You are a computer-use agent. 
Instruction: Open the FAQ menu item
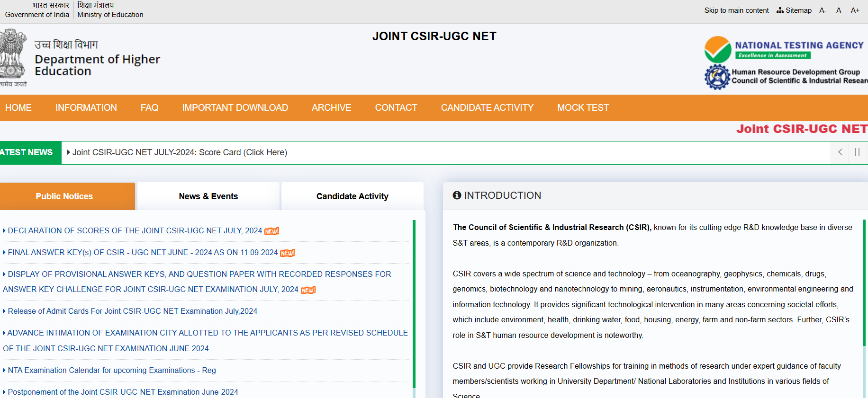149,108
